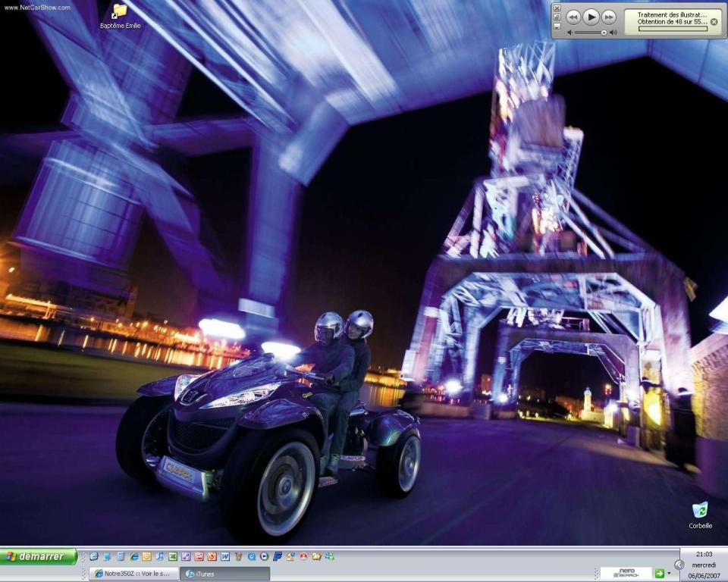Launch Microsoft Word from quick launch
The image size is (728, 582).
(225, 556)
